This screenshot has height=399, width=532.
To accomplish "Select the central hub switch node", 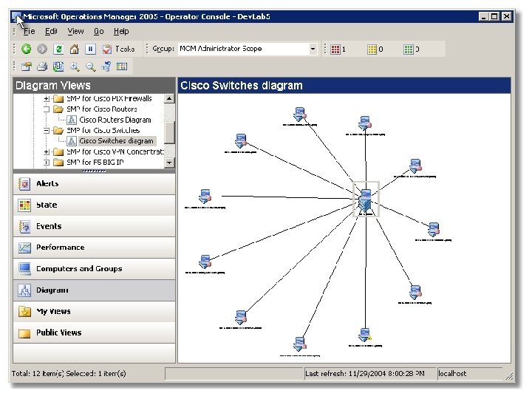I will point(366,199).
